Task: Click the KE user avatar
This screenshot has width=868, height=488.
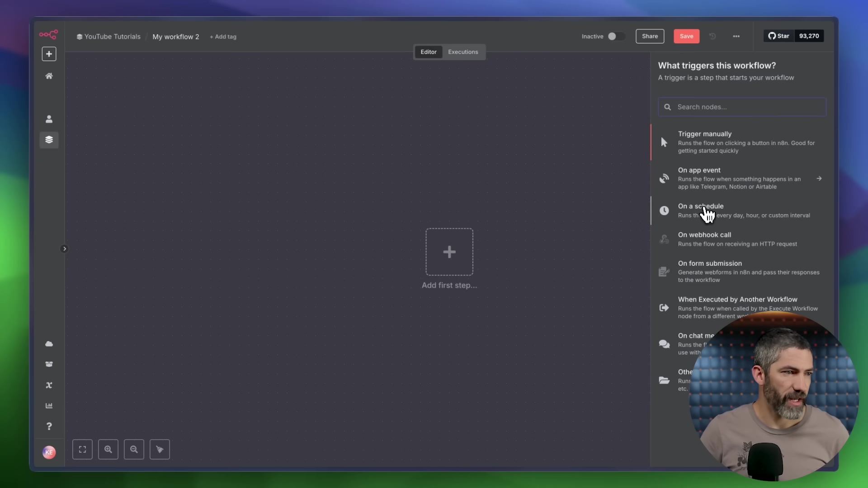Action: point(49,452)
